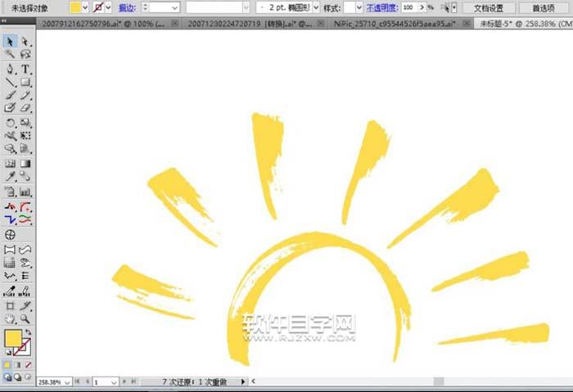Choose the Eraser tool
The image size is (573, 392).
[25, 108]
